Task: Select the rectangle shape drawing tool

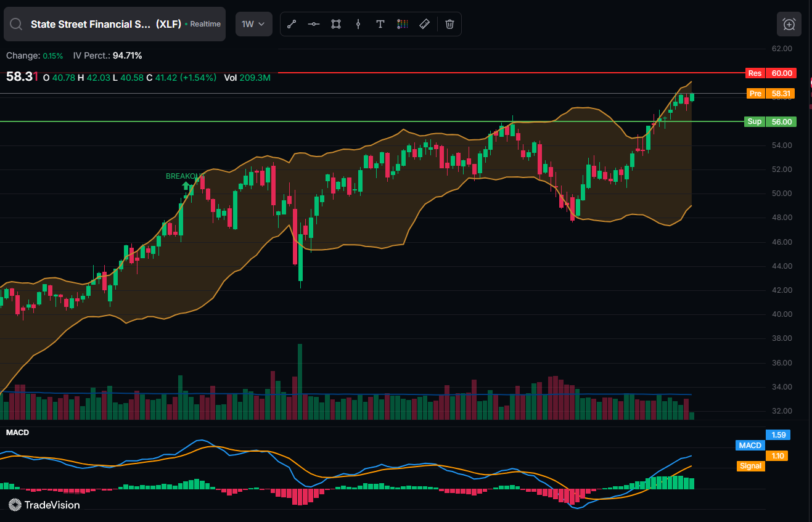Action: (336, 24)
